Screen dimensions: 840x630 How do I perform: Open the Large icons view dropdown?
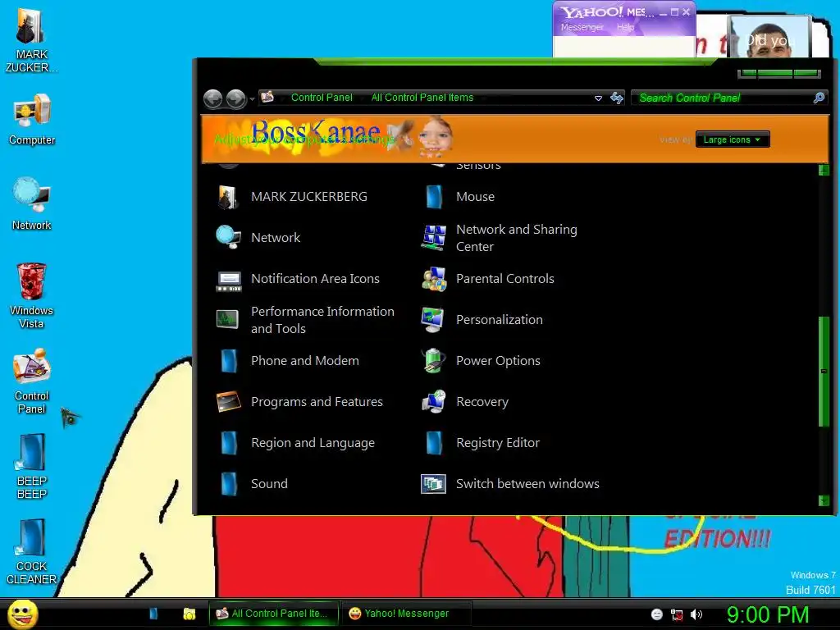(733, 139)
